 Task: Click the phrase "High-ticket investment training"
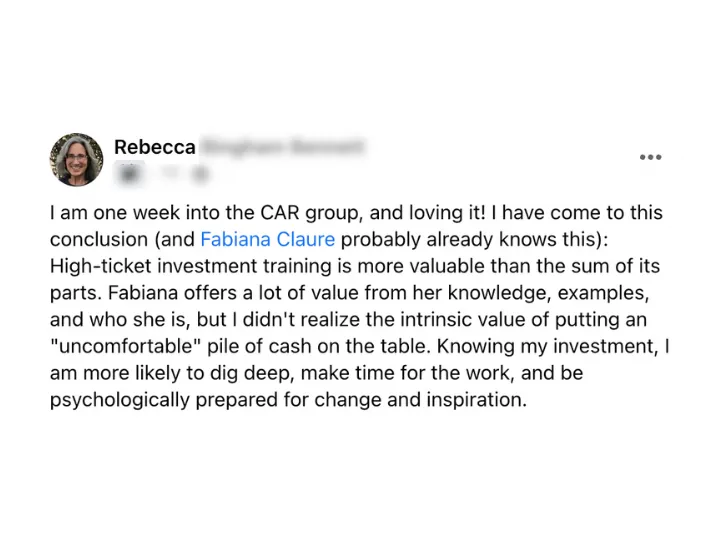[192, 267]
